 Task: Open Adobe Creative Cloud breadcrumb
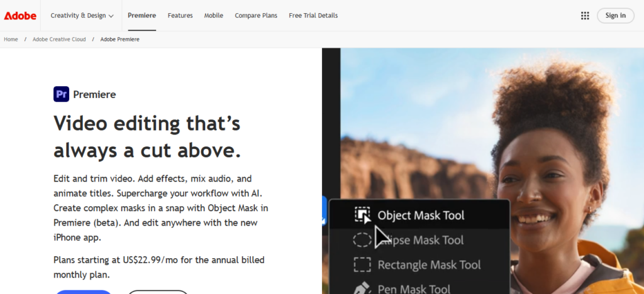[59, 40]
